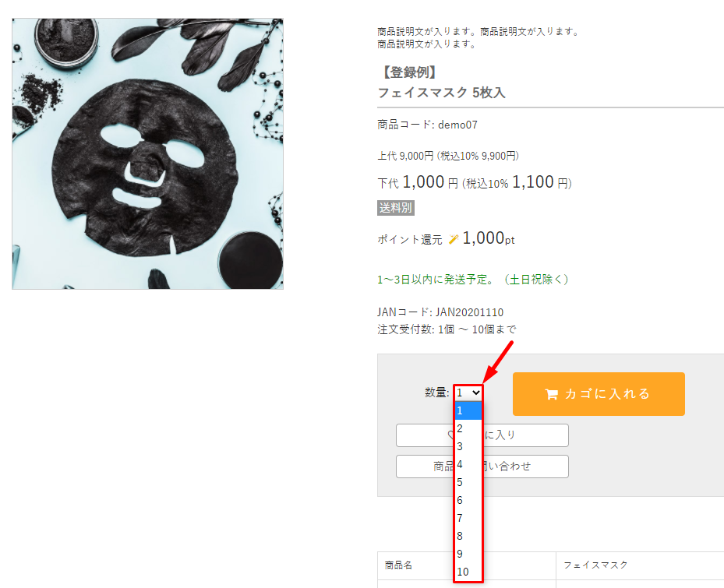This screenshot has width=724, height=588.
Task: Click the カゴに入れる add to cart button
Action: point(599,394)
